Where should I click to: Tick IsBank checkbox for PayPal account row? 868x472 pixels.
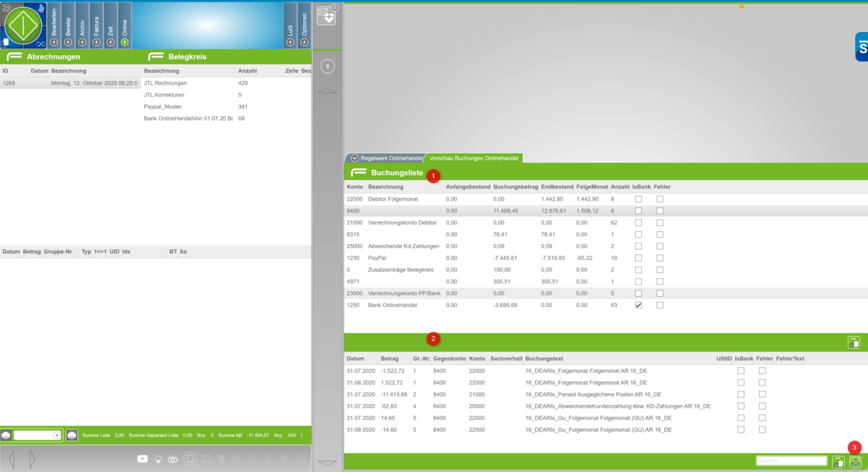click(638, 258)
